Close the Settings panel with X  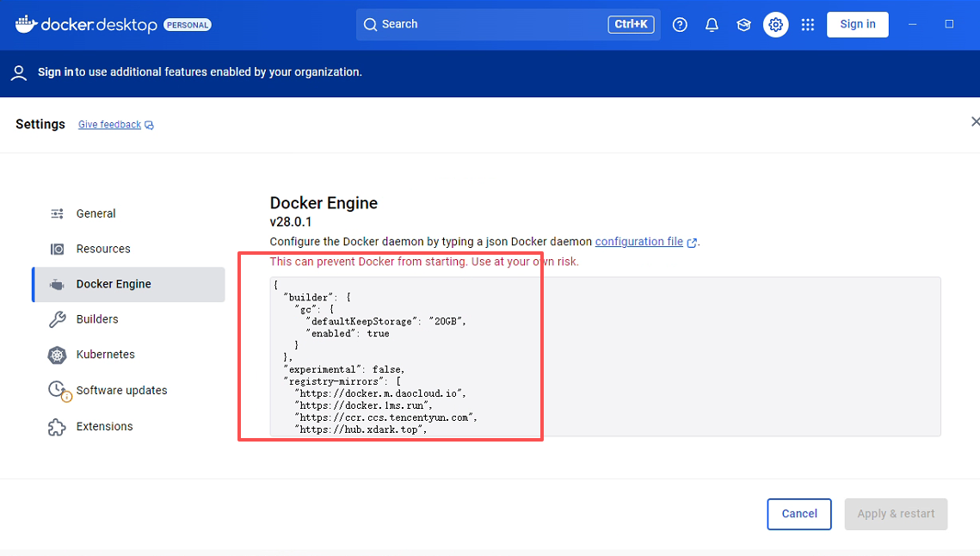975,121
